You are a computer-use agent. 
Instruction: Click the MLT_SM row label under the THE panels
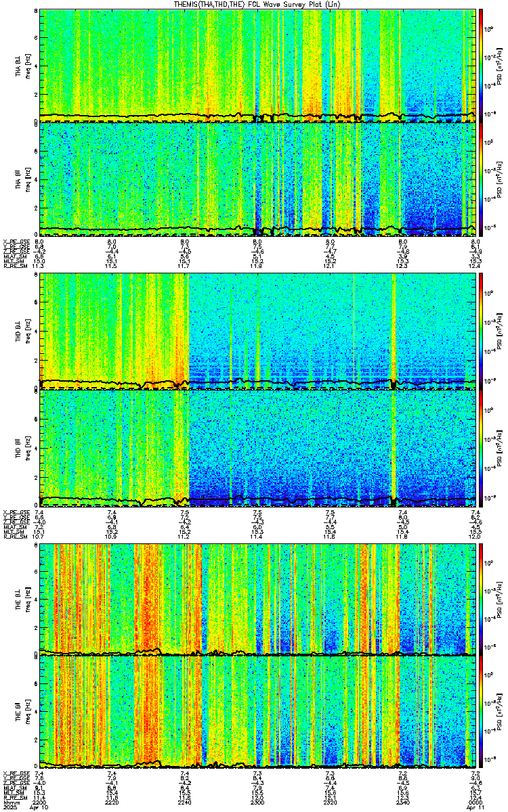pyautogui.click(x=14, y=792)
